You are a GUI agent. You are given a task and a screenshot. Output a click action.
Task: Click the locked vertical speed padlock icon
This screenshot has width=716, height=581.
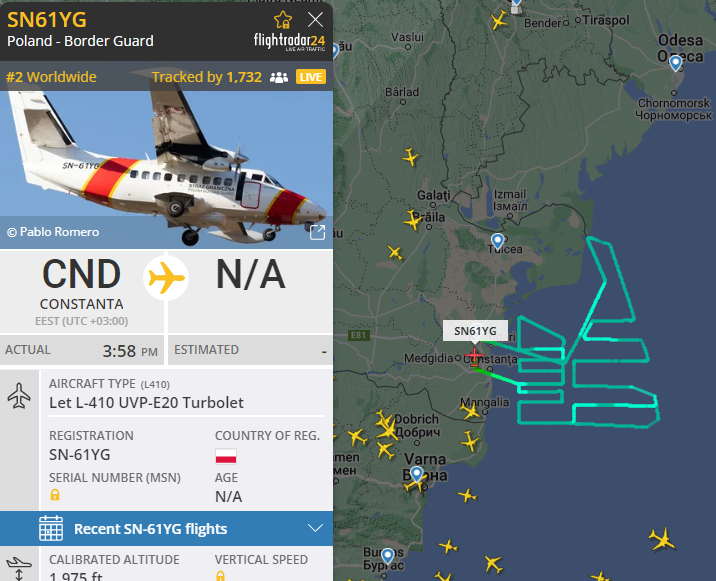pyautogui.click(x=221, y=576)
